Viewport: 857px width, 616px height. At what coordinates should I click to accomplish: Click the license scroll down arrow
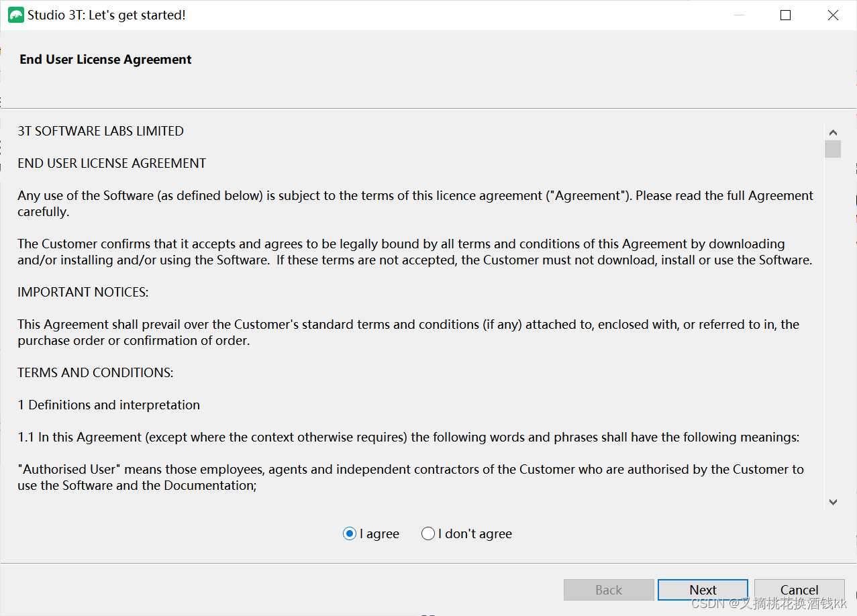coord(833,501)
